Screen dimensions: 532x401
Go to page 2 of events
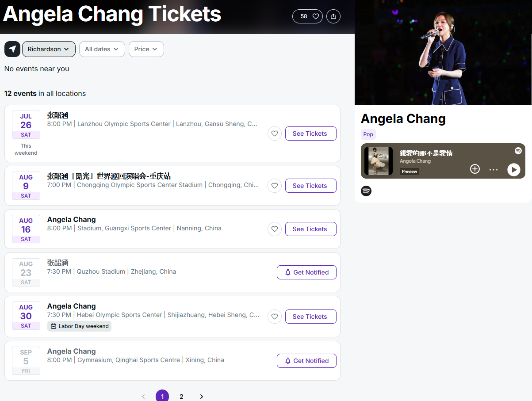point(181,397)
